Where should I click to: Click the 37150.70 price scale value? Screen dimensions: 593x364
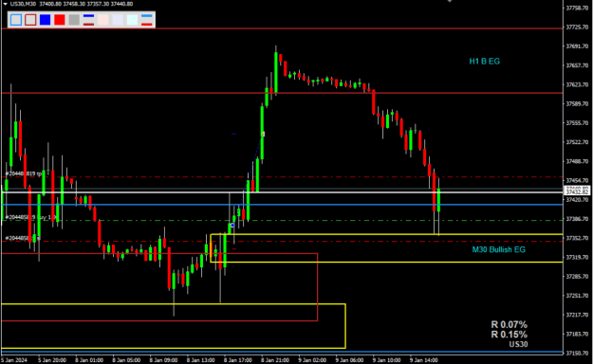(577, 353)
